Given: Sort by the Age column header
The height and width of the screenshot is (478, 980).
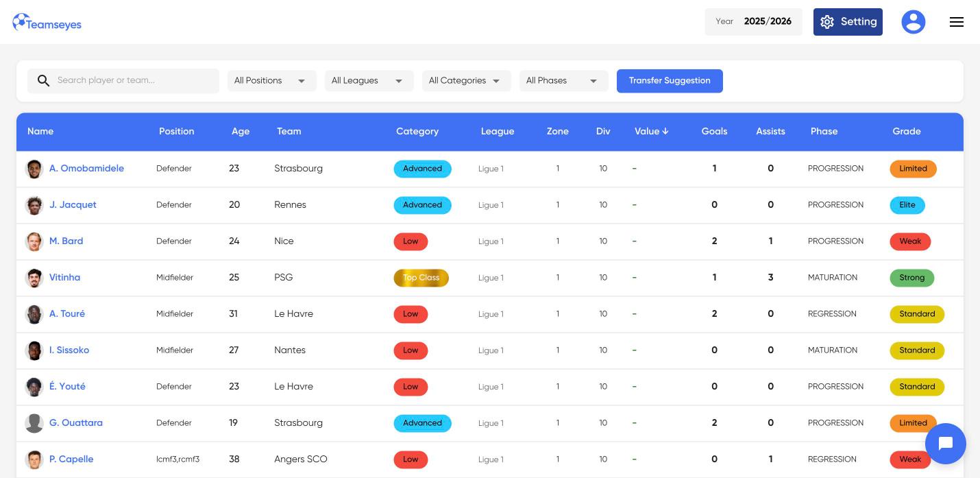Looking at the screenshot, I should [x=241, y=132].
